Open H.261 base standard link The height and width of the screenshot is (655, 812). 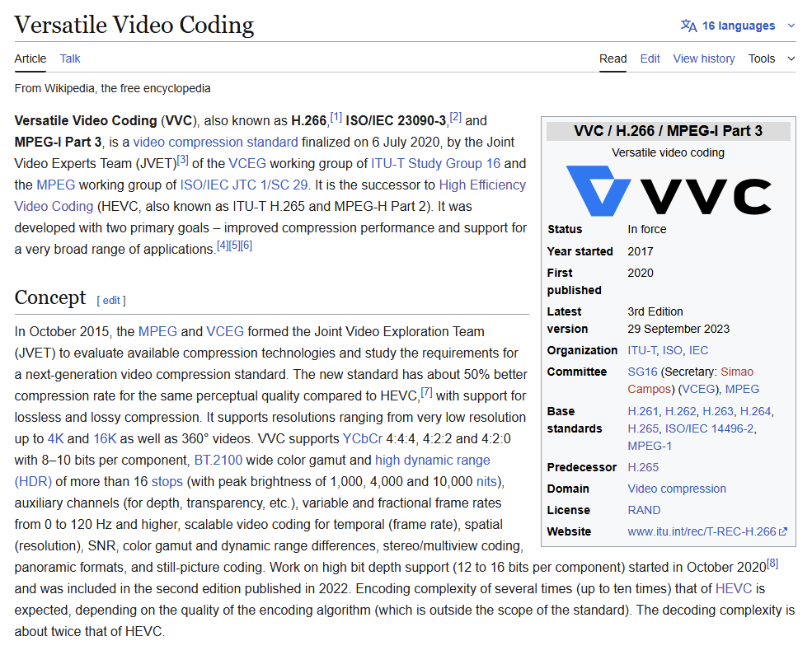(x=643, y=411)
